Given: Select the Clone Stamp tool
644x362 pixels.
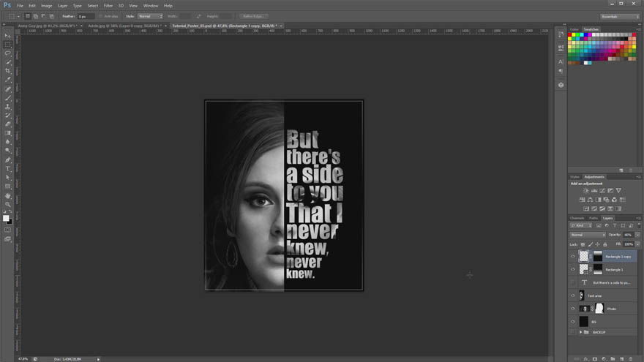Looking at the screenshot, I should click(x=7, y=107).
